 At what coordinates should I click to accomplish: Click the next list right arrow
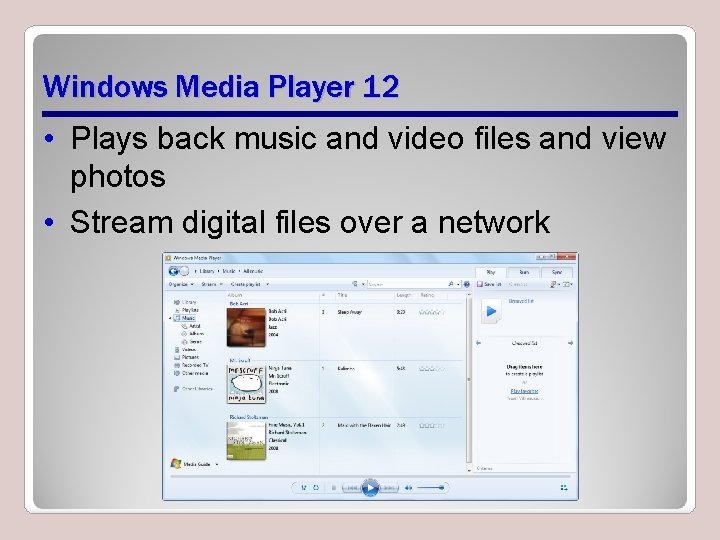pos(571,343)
